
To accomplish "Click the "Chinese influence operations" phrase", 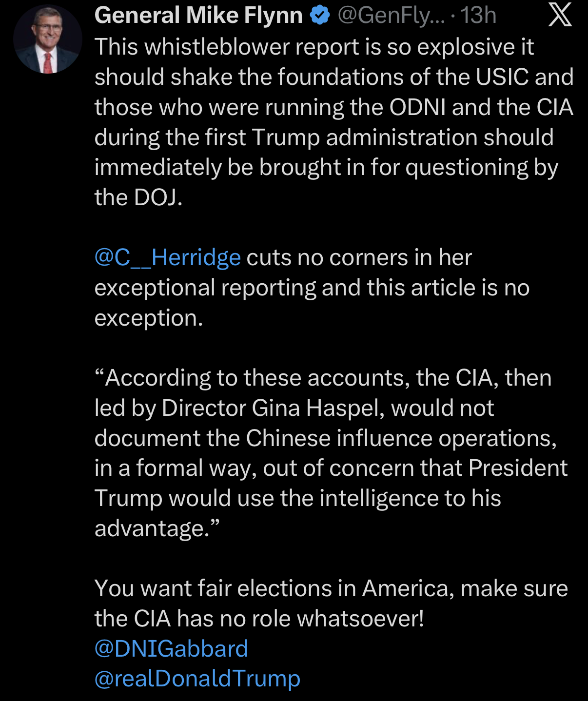I will [401, 439].
